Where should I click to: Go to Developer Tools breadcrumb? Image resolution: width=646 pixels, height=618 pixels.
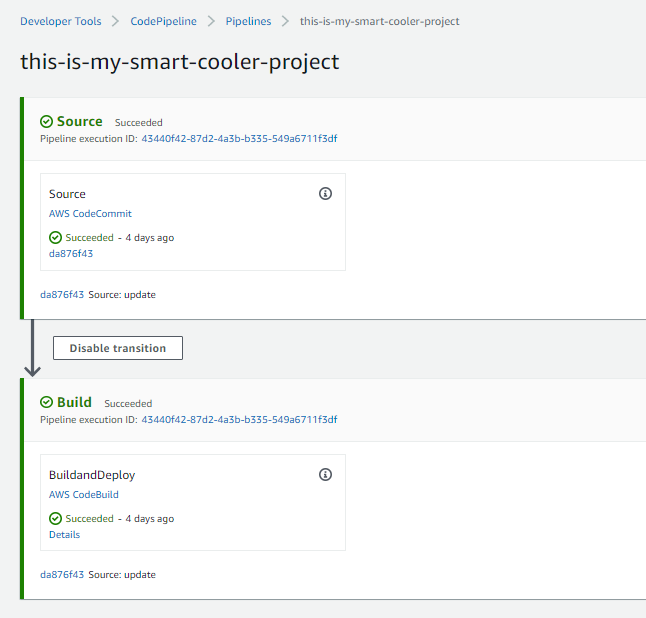click(x=61, y=21)
